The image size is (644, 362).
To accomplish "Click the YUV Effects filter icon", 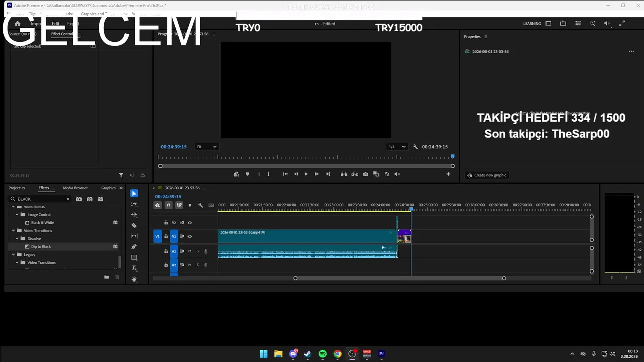I will 100,199.
